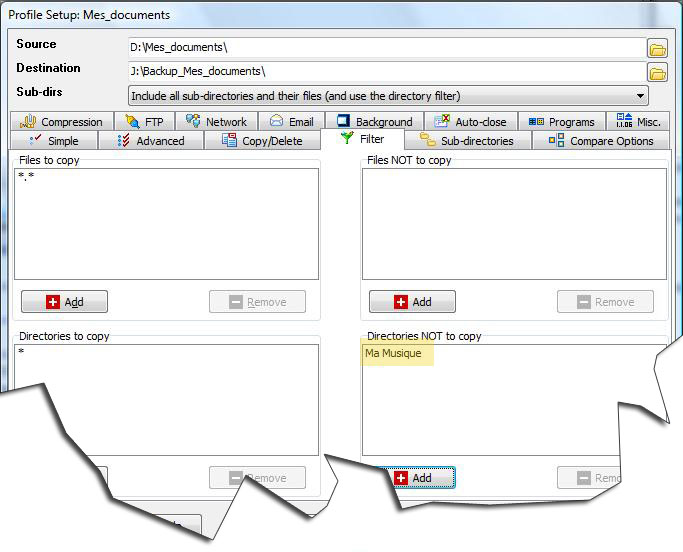Screen dimensions: 683x552
Task: Go to the Email tab
Action: (x=291, y=122)
